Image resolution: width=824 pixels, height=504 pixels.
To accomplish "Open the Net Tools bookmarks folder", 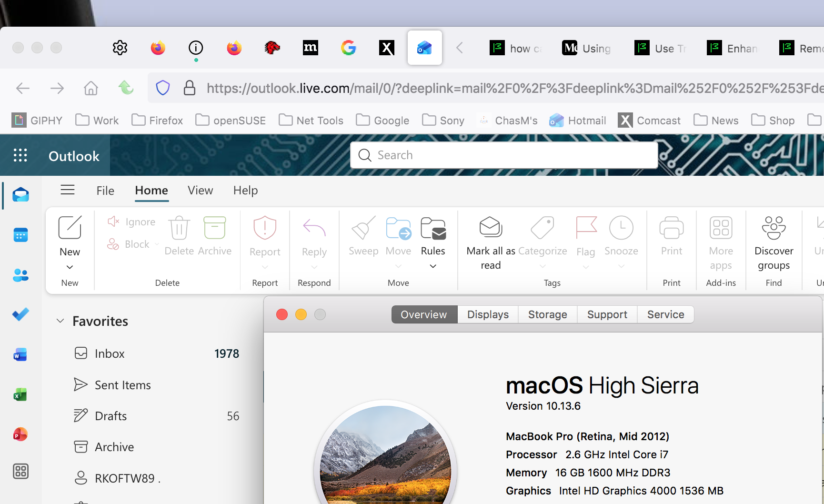I will tap(311, 121).
